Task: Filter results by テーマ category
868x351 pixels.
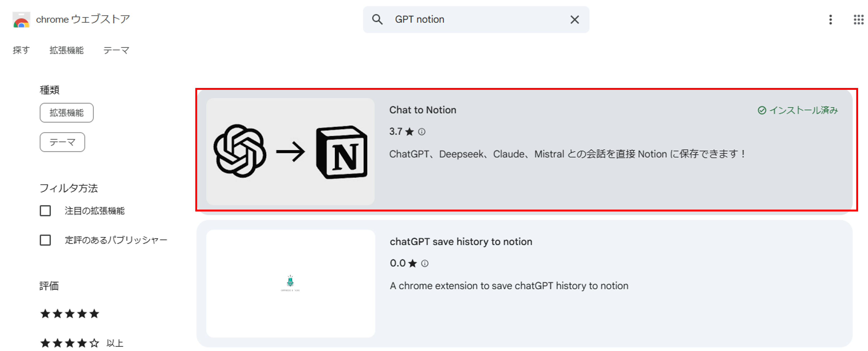Action: tap(62, 142)
